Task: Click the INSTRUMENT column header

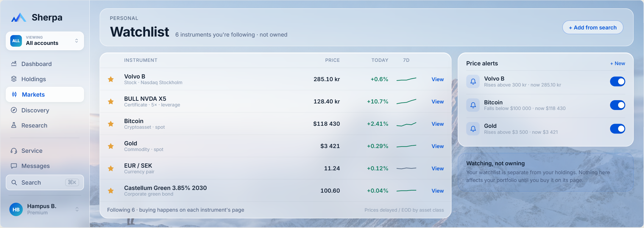Action: tap(141, 60)
